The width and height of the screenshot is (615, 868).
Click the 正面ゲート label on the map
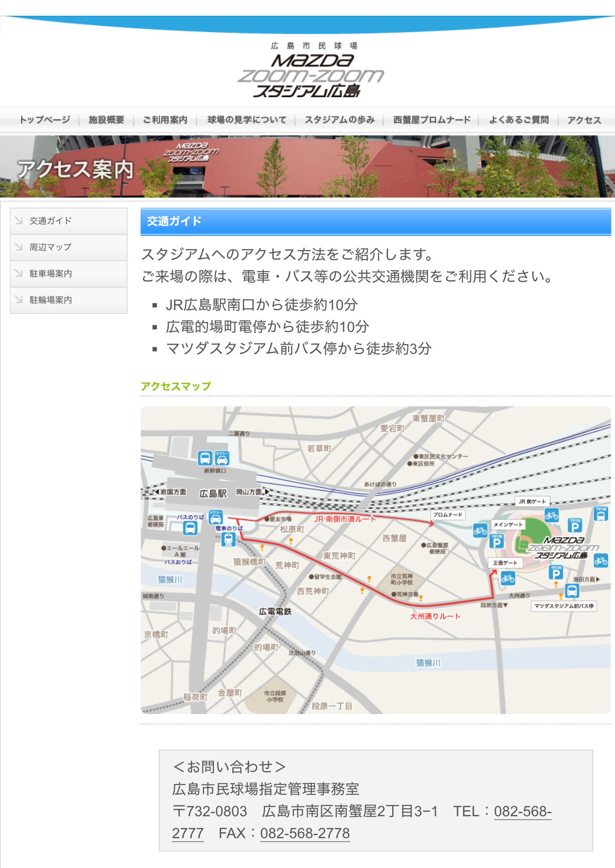pos(505,563)
